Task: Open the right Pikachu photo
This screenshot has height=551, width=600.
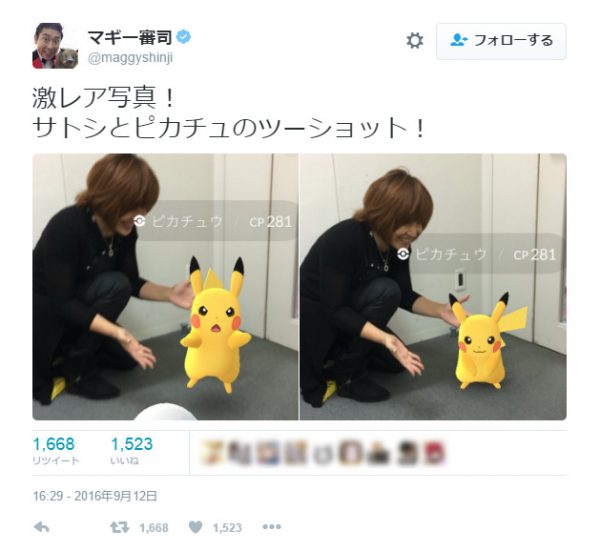Action: (x=433, y=287)
